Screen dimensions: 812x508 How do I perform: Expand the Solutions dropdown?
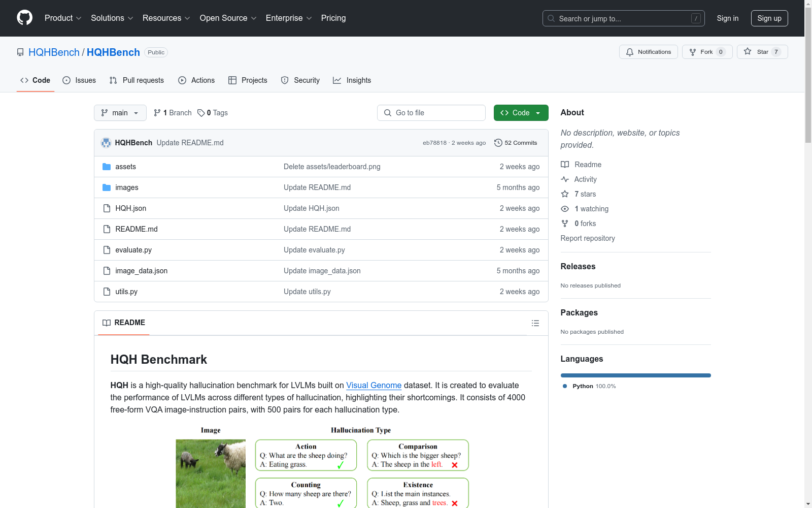click(x=112, y=18)
